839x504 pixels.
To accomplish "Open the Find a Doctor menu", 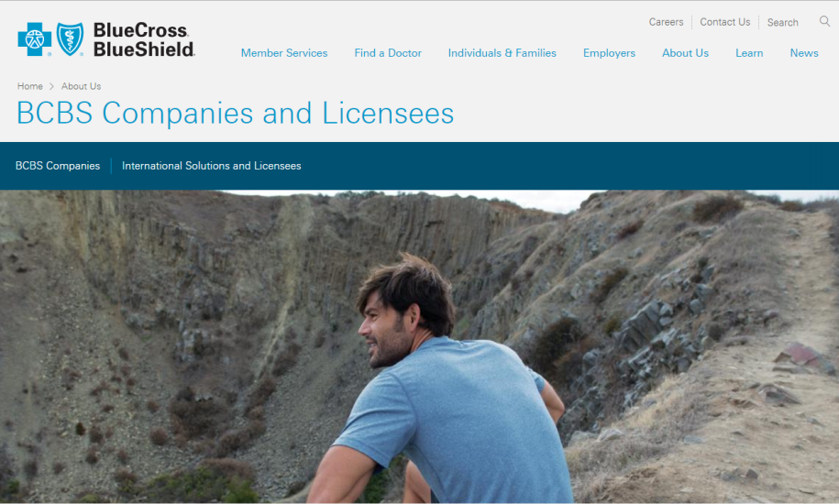I will tap(388, 53).
